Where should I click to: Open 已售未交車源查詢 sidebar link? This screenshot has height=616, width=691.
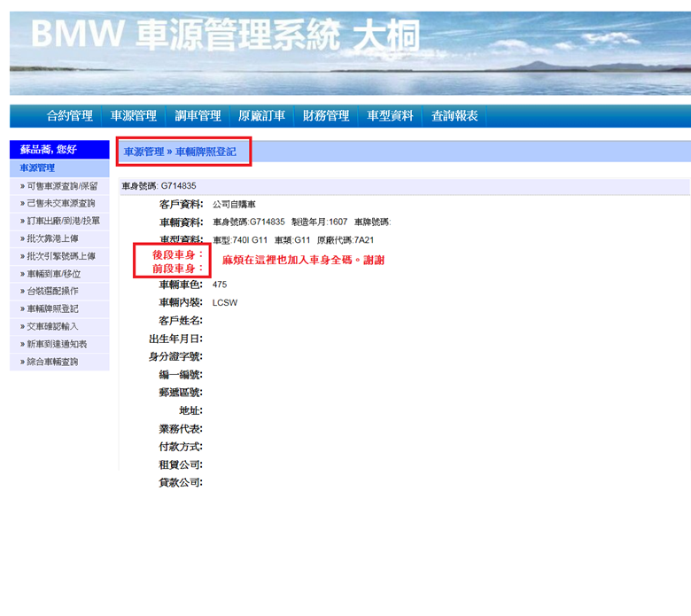coord(59,203)
